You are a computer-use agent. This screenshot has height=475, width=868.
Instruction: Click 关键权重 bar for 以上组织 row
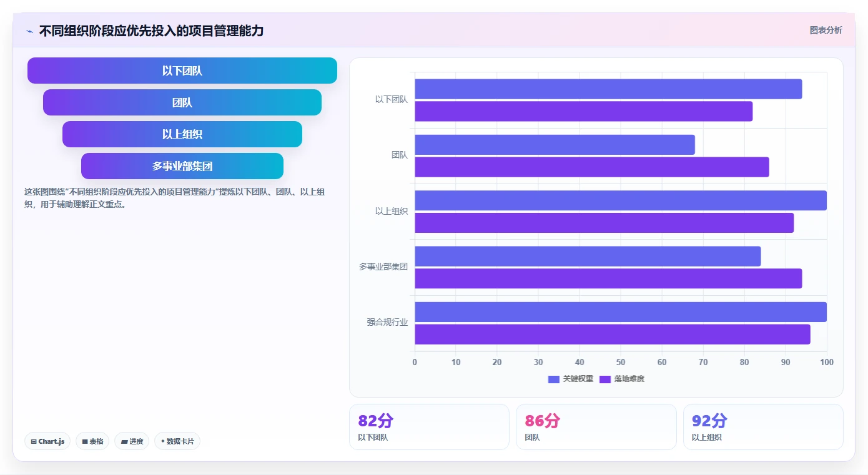[x=621, y=200]
